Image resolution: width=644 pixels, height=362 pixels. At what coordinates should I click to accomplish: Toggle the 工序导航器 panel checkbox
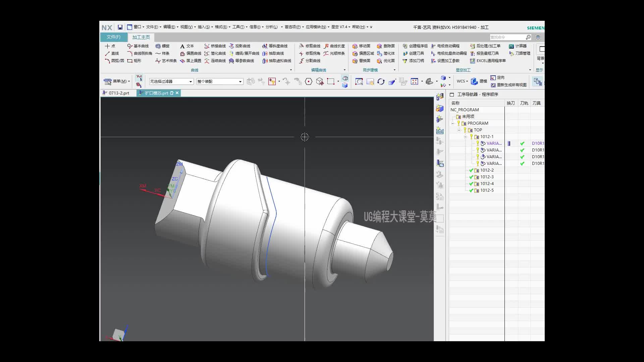452,95
